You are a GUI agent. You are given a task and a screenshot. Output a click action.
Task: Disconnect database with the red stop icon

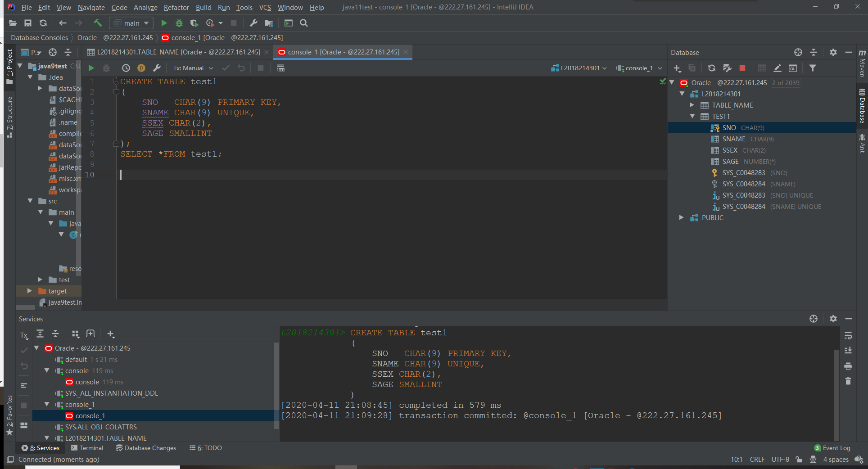742,68
